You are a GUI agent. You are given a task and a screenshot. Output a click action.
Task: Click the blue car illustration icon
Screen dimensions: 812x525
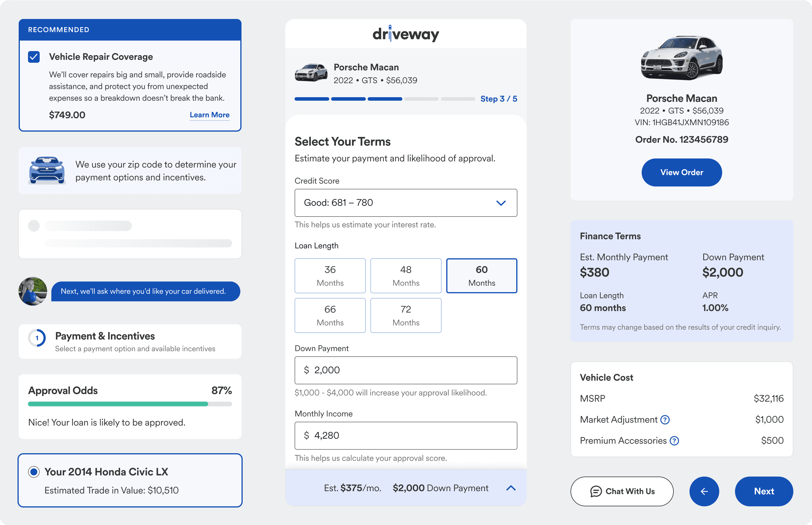47,170
